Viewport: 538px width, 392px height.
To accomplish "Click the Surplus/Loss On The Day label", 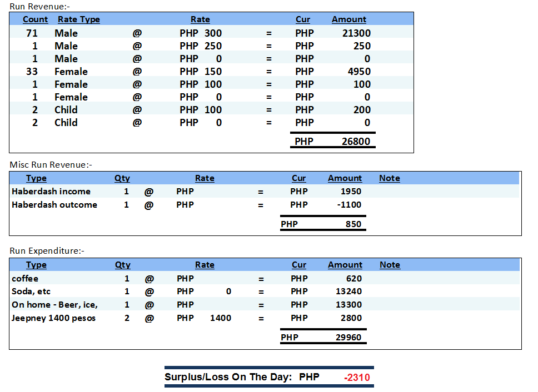I will tap(228, 378).
